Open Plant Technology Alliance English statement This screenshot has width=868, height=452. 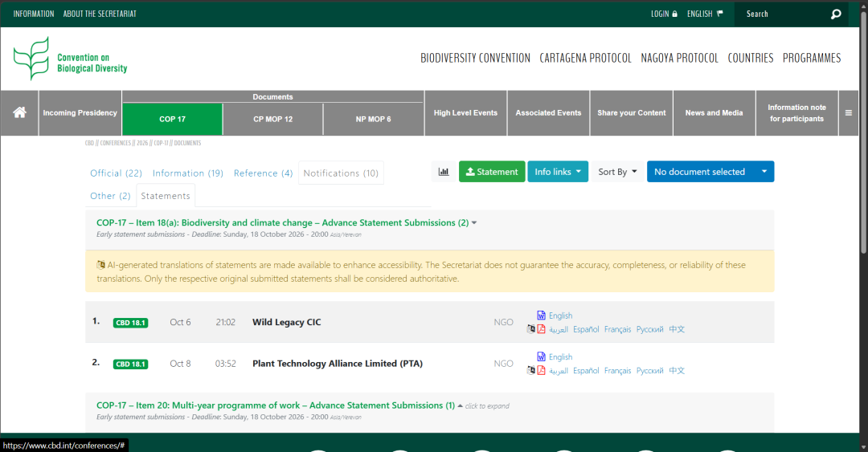(560, 356)
